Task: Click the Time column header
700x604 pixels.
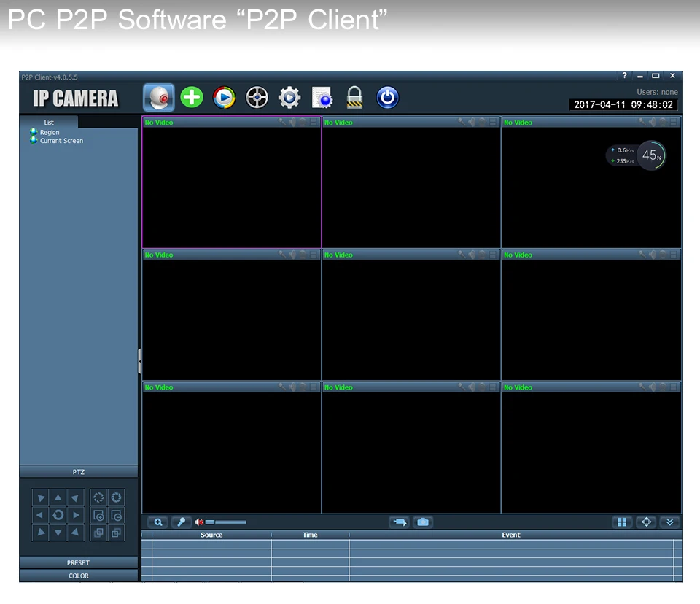Action: (x=310, y=535)
